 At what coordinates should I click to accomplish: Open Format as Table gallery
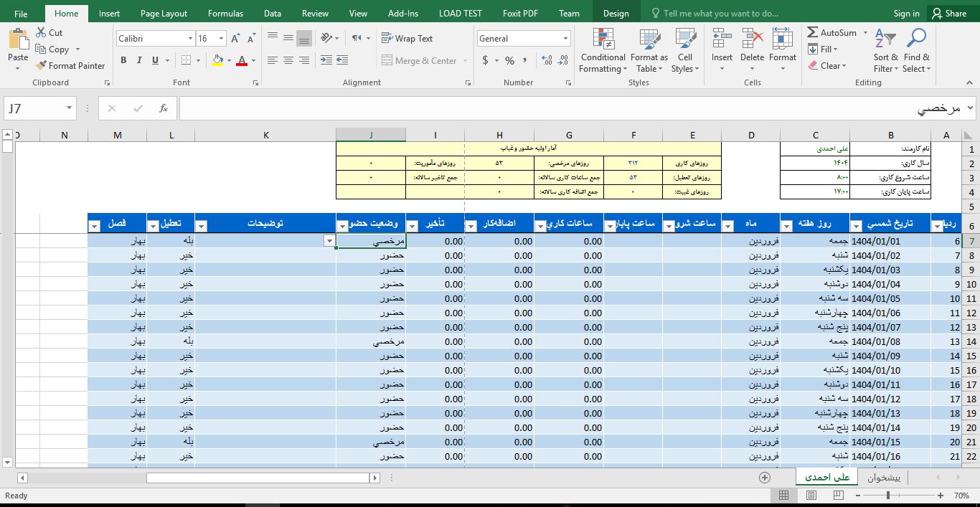click(649, 50)
